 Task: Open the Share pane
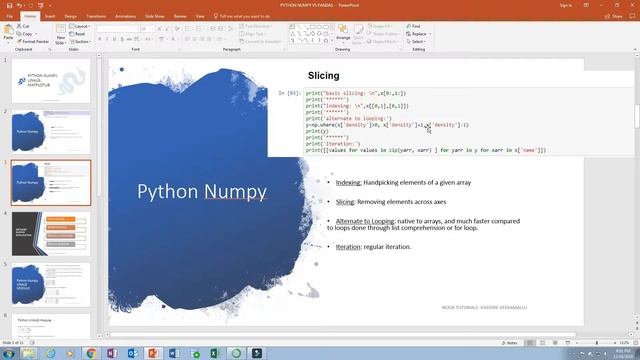pyautogui.click(x=614, y=16)
